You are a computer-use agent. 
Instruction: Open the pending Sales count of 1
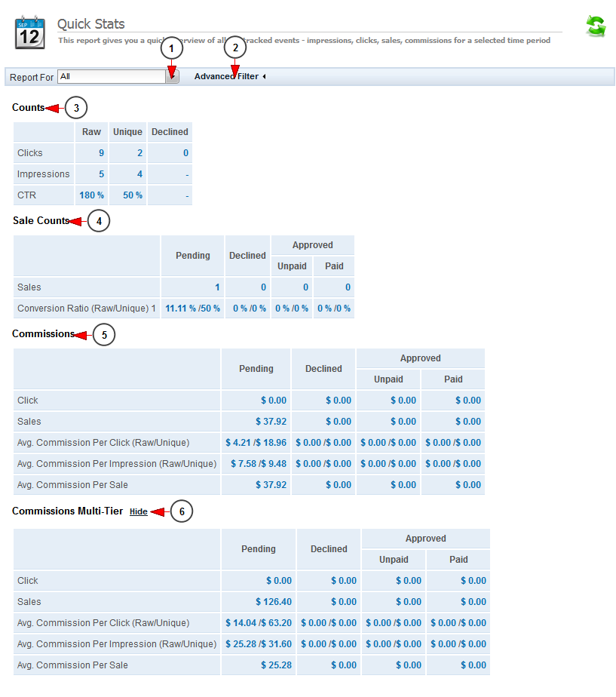(x=217, y=287)
